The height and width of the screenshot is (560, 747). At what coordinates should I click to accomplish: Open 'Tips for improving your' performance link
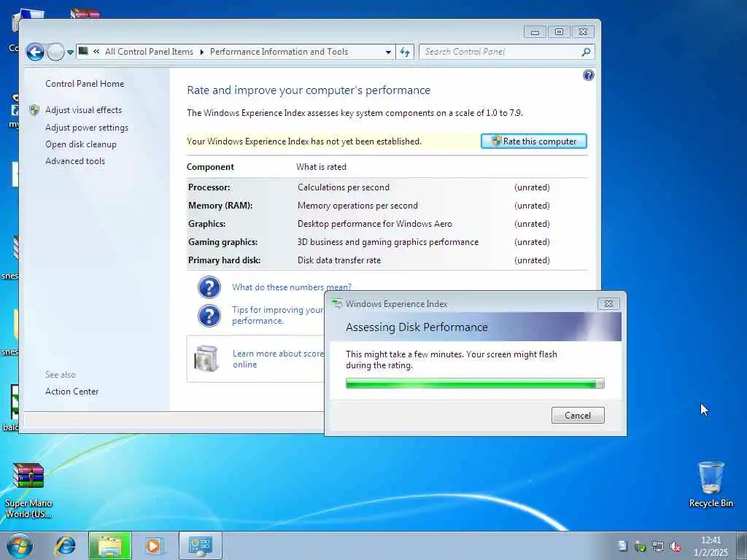coord(278,315)
